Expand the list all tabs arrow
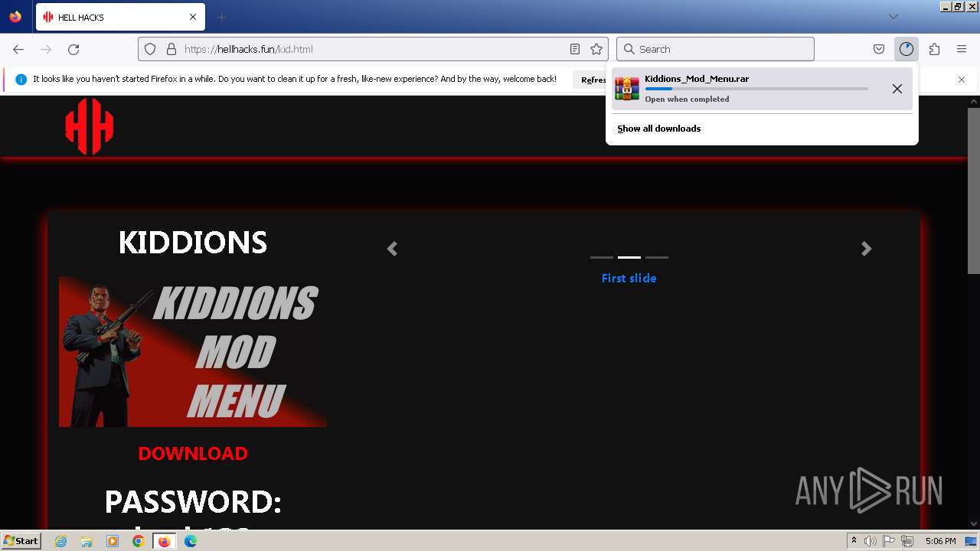The image size is (980, 551). [x=893, y=17]
